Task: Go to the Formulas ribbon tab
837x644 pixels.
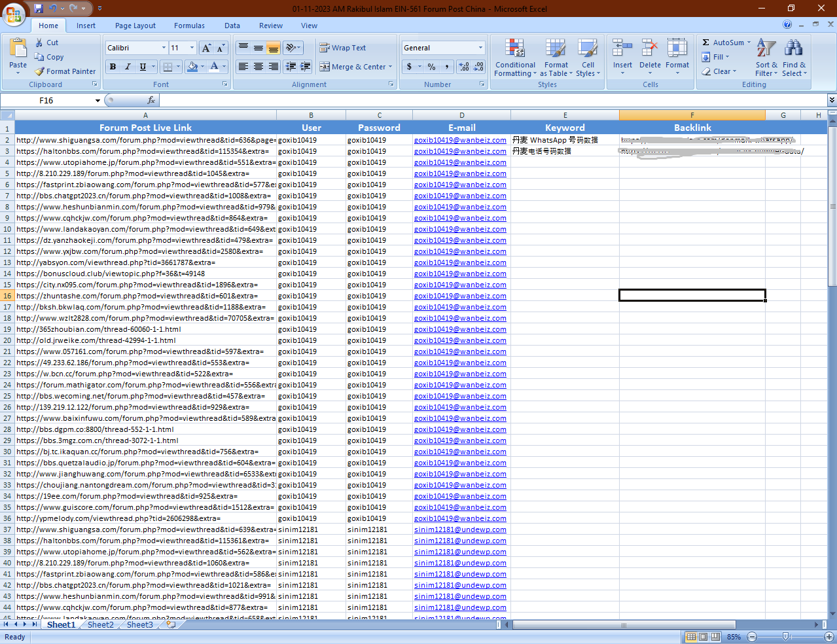Action: [189, 26]
